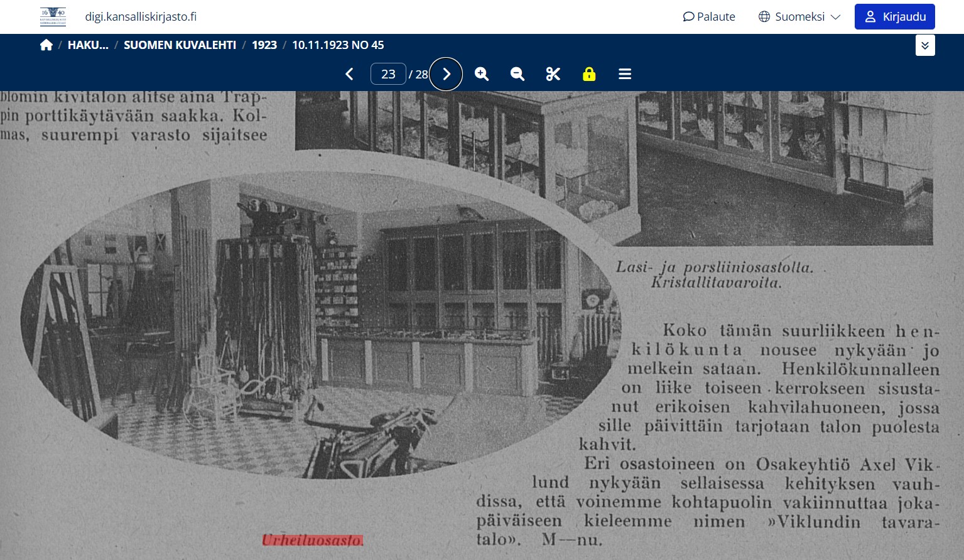The image size is (964, 560).
Task: Go to home via house icon
Action: 46,45
